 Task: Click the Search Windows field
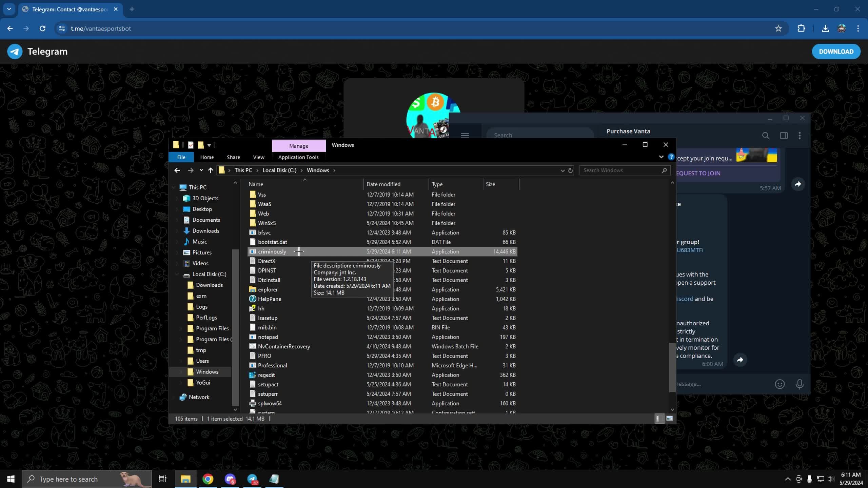(x=620, y=170)
